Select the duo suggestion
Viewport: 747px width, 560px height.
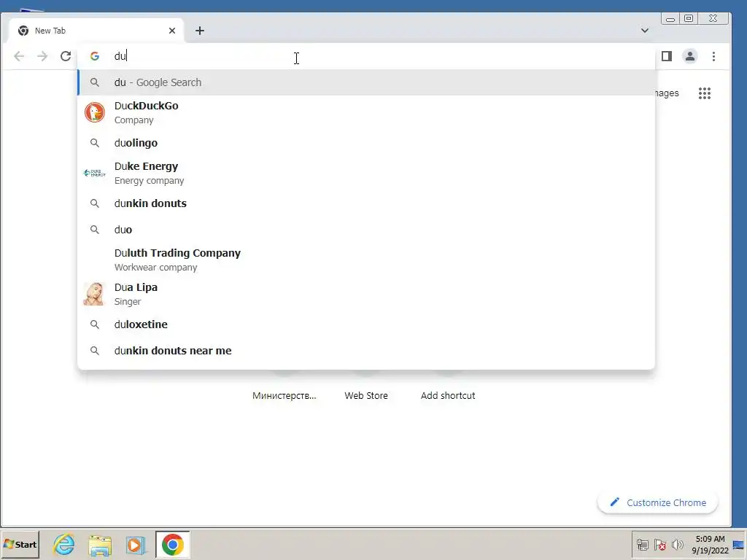pyautogui.click(x=366, y=230)
